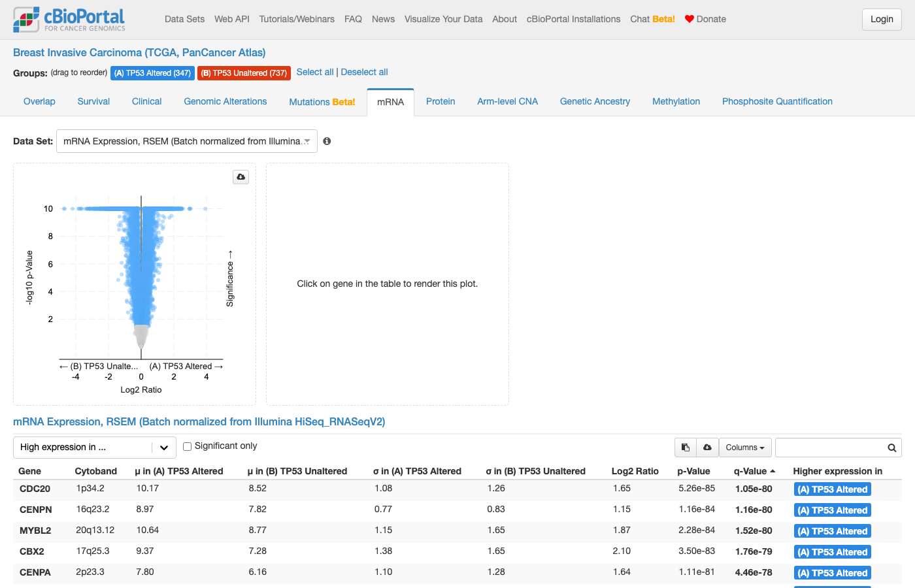This screenshot has width=915, height=588.
Task: Open Phosphosite Quantification tab
Action: [x=777, y=101]
